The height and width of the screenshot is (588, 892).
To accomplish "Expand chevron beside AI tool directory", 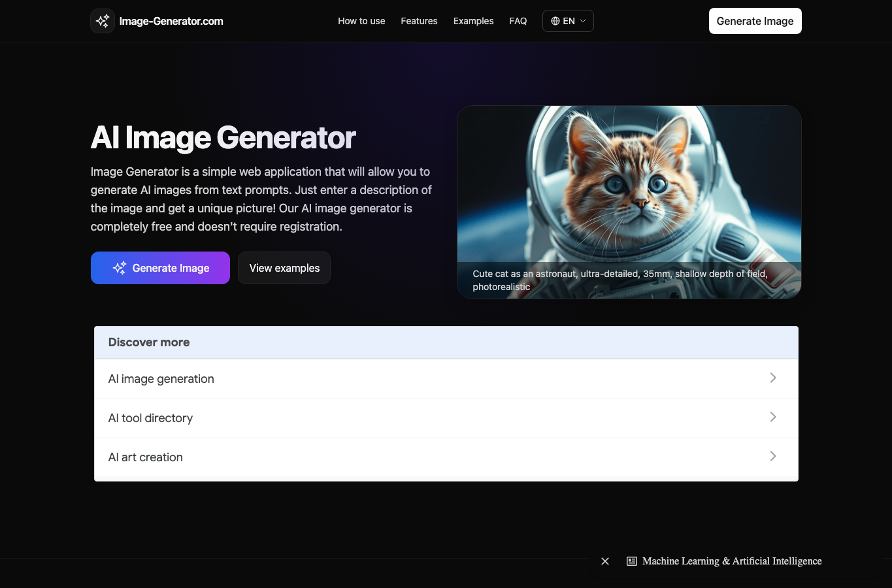I will click(773, 417).
